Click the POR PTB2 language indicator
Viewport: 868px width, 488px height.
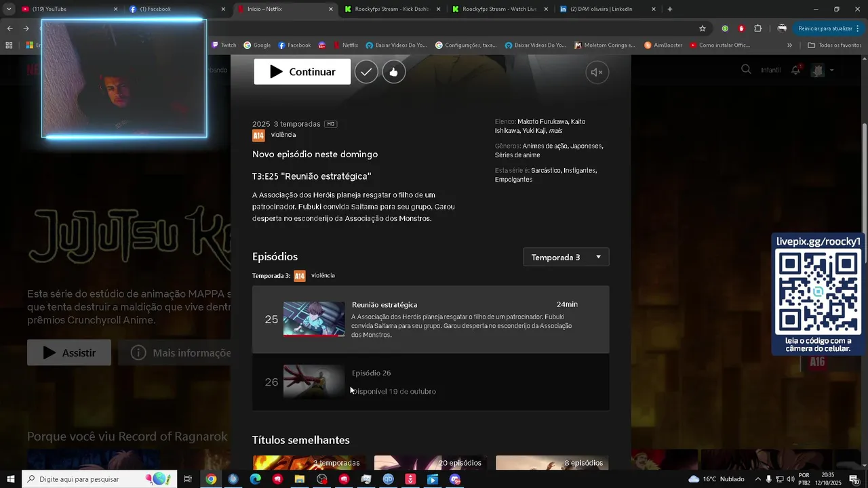(804, 479)
